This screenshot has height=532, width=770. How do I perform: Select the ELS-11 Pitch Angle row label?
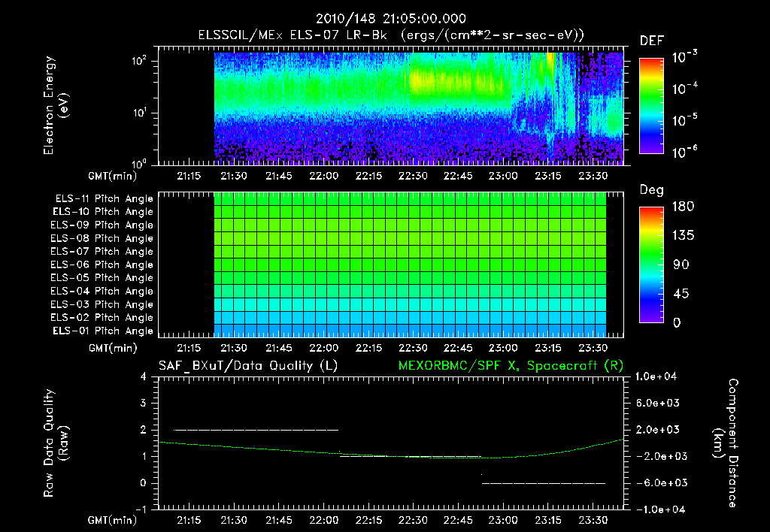coord(104,199)
